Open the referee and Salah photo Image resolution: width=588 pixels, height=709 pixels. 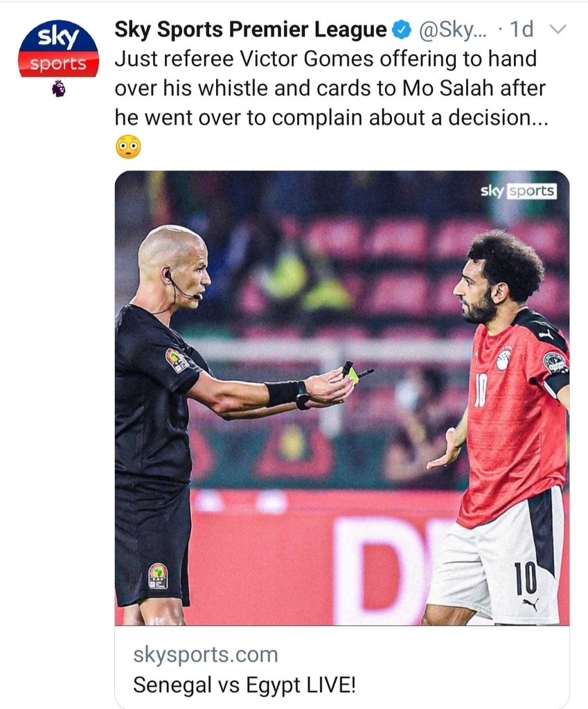pos(342,398)
